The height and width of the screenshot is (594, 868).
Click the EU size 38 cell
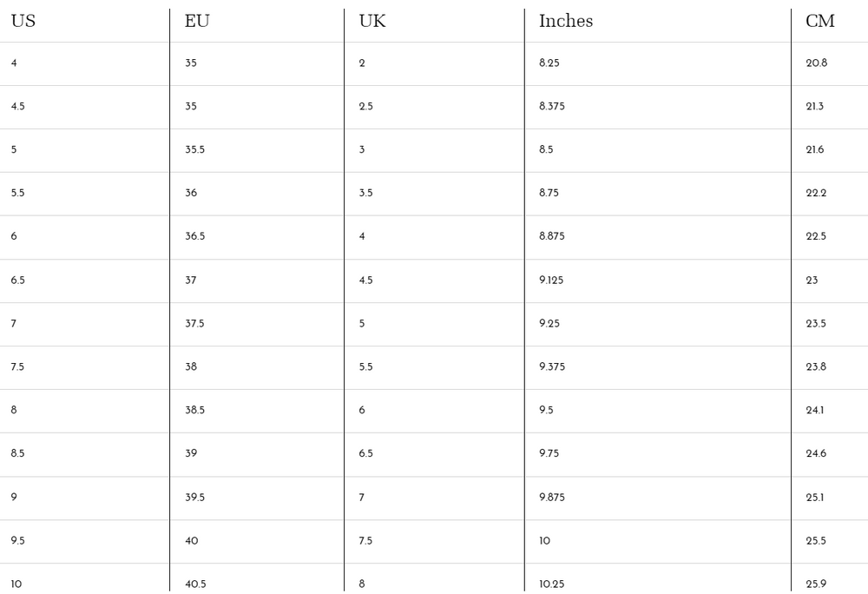(x=191, y=367)
